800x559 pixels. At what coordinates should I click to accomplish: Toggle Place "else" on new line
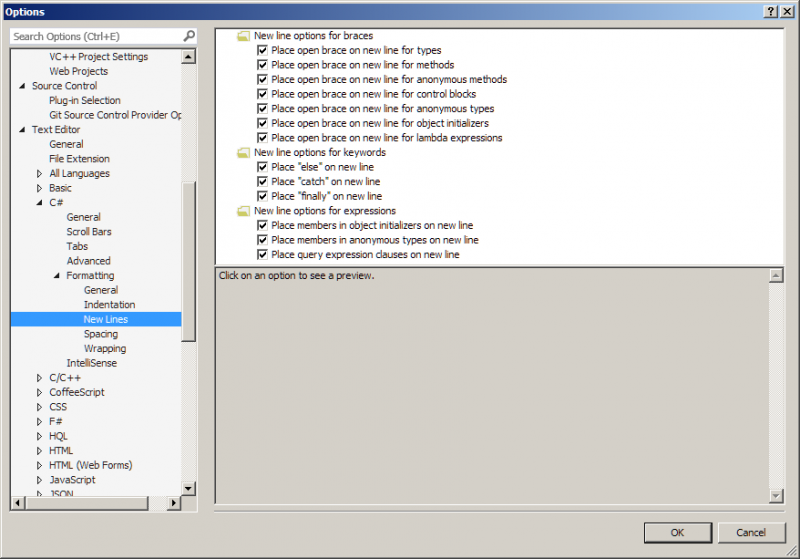point(263,167)
